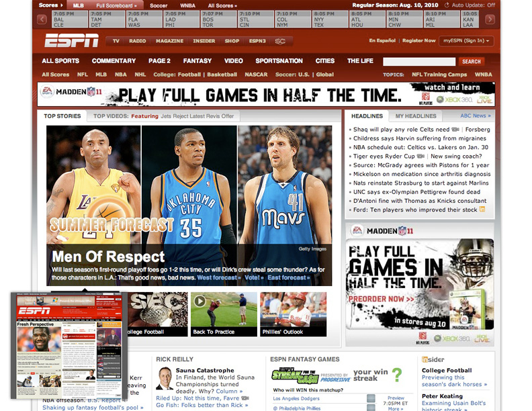The image size is (532, 411).
Task: Click Insider icon after Ford headline
Action: (482, 210)
